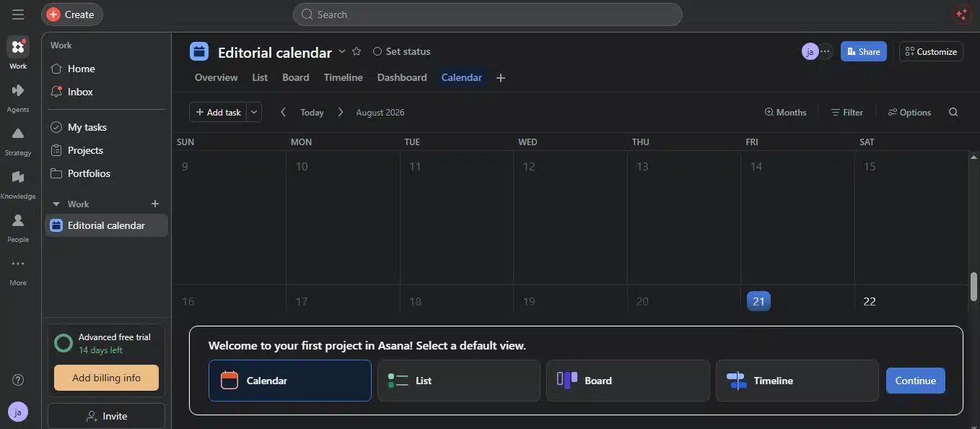The width and height of the screenshot is (980, 429).
Task: Open the help question mark icon
Action: 18,380
